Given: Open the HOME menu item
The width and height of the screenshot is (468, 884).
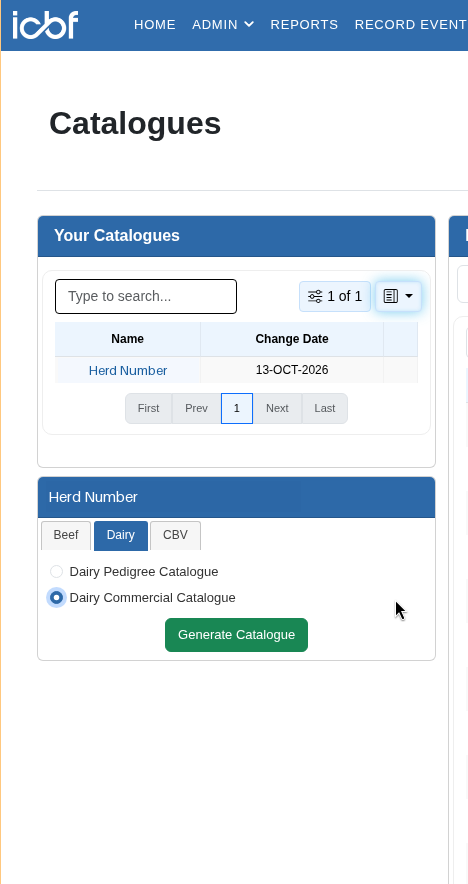Looking at the screenshot, I should pos(154,25).
